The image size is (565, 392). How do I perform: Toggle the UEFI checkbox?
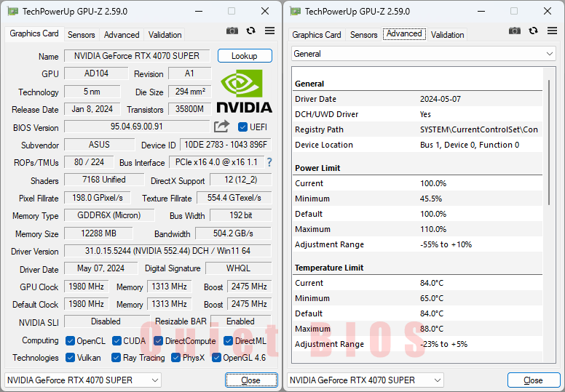(x=242, y=127)
